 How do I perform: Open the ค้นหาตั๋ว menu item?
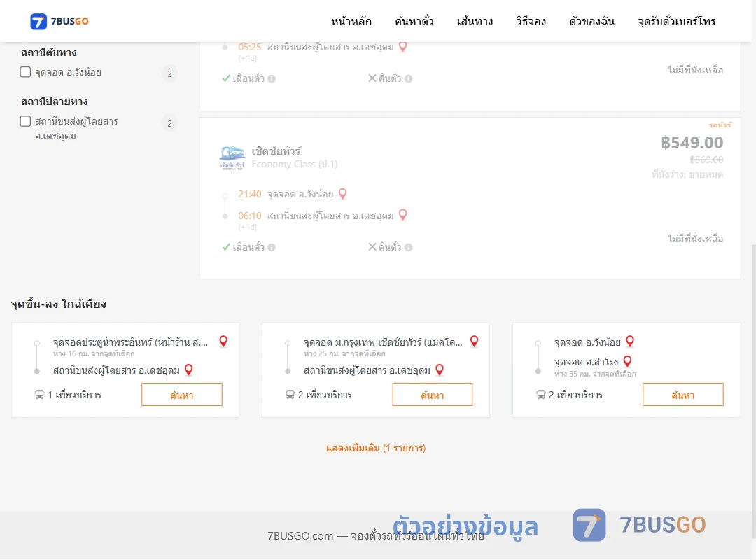point(414,21)
